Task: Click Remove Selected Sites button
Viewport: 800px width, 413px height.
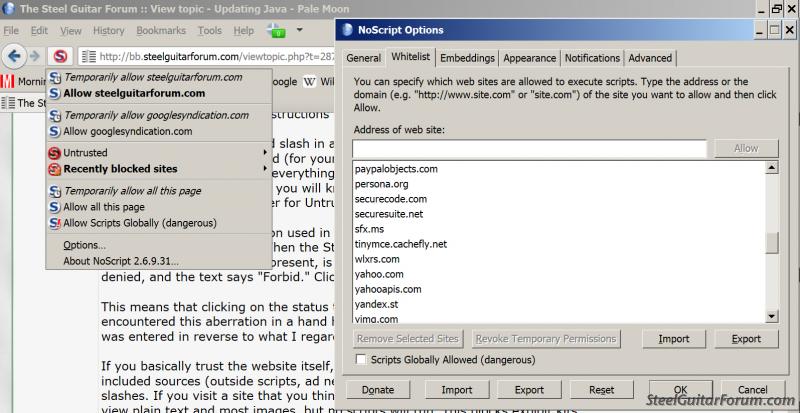Action: click(x=408, y=339)
